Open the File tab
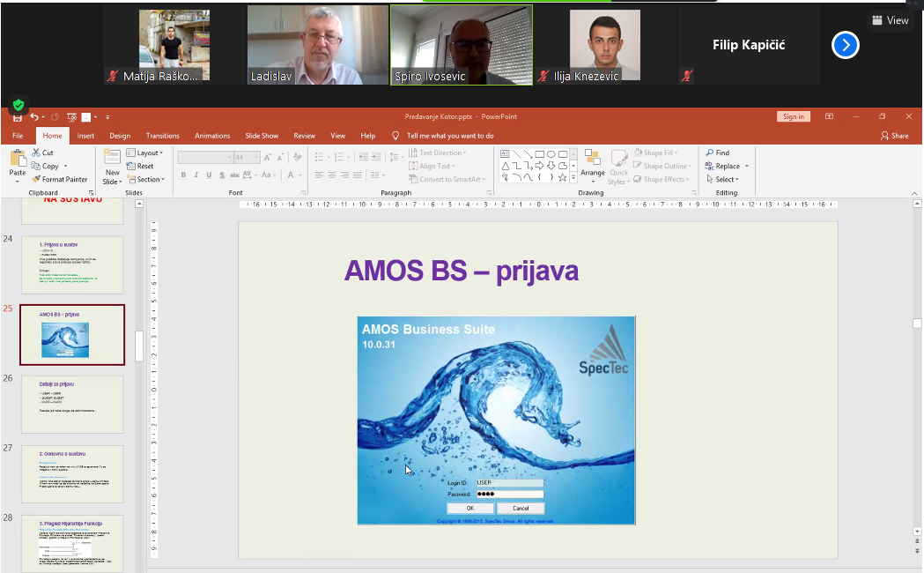 [x=18, y=136]
